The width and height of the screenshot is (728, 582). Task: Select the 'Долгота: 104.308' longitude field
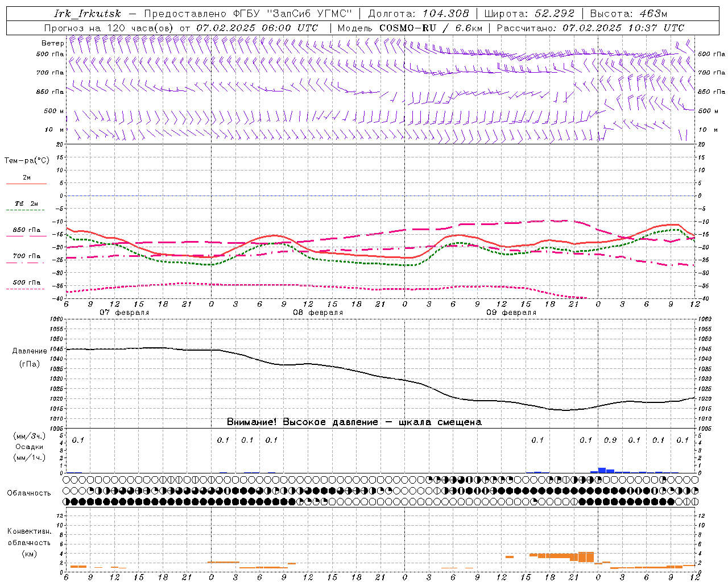tap(419, 14)
